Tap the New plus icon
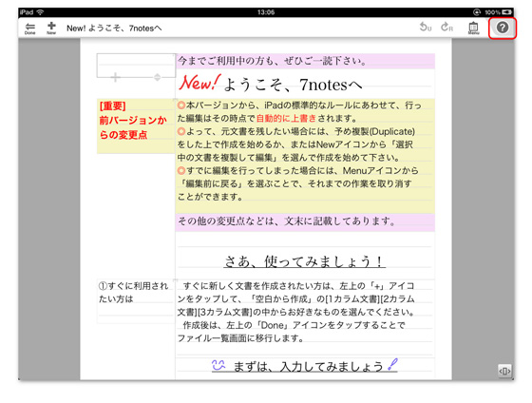Image resolution: width=532 pixels, height=403 pixels. coord(51,28)
